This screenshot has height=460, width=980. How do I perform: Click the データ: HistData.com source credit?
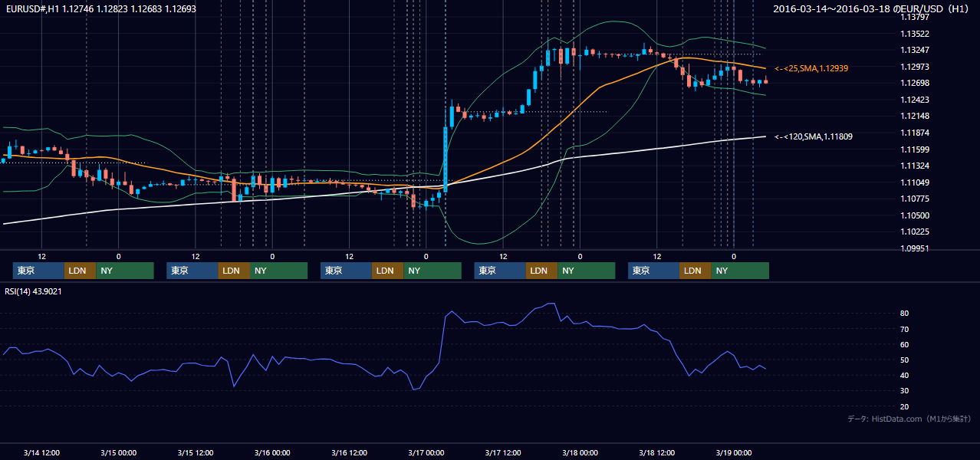(909, 419)
